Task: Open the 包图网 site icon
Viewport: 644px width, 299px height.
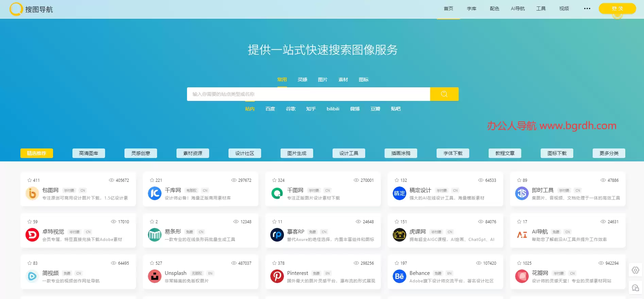Action: (x=32, y=194)
